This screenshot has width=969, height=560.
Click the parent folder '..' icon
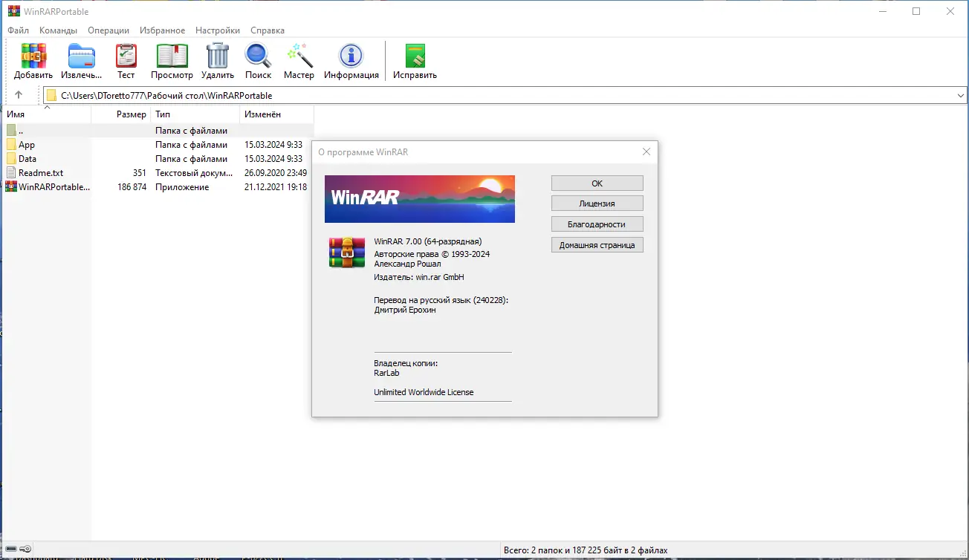click(11, 131)
